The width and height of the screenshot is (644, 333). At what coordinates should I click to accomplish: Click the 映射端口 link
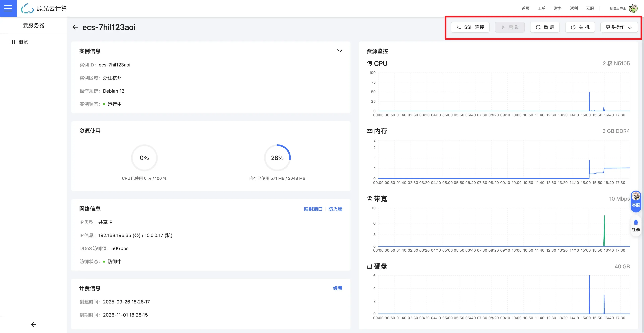(313, 209)
